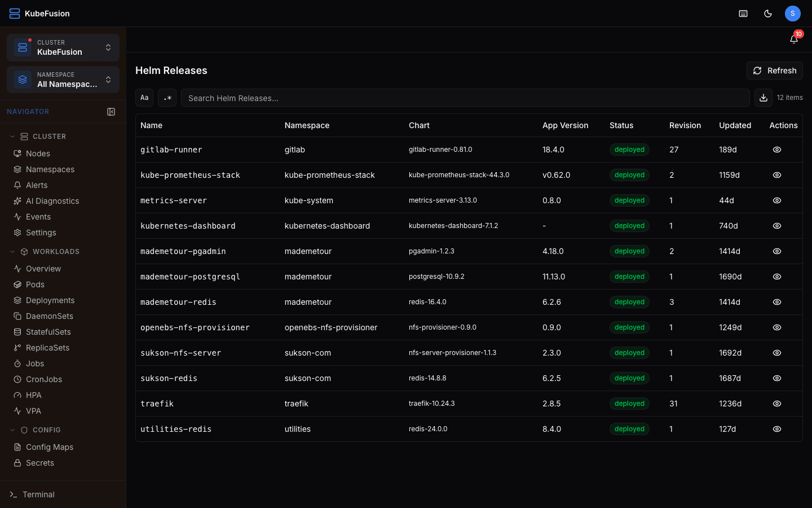
Task: Enable regex search mode
Action: coord(167,97)
